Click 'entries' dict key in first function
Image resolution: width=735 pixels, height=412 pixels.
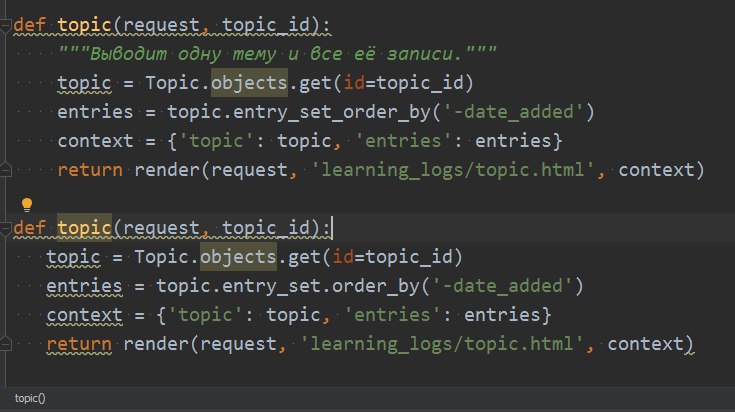click(x=403, y=141)
